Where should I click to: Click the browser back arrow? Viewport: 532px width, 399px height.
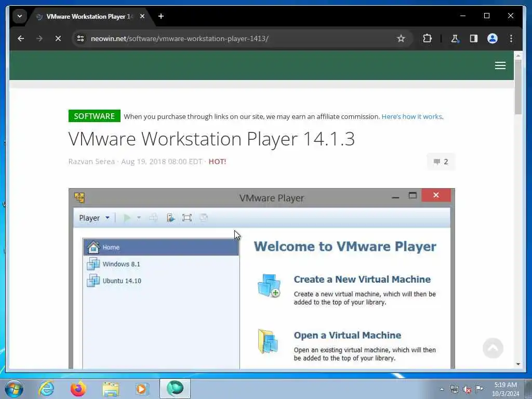[x=21, y=38]
